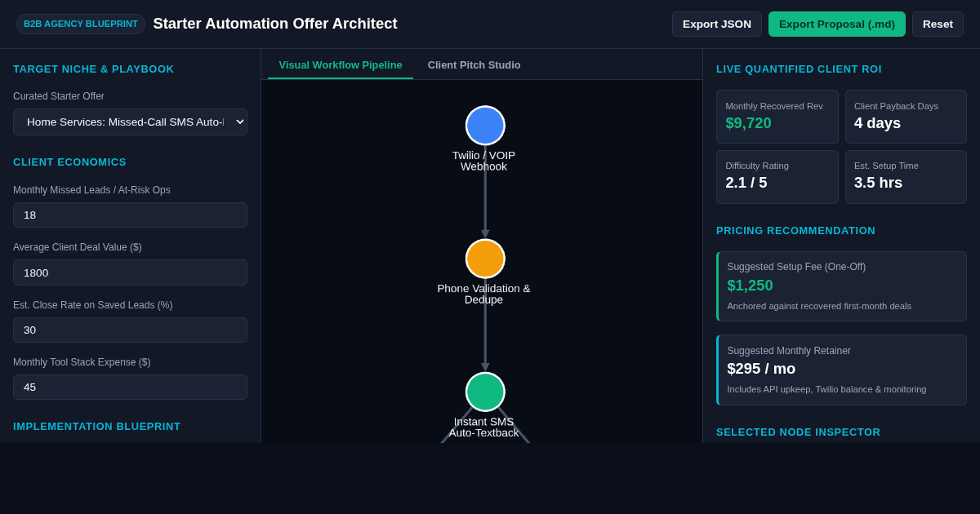Open the Curated Starter Offer dropdown
The height and width of the screenshot is (514, 980).
coord(130,122)
